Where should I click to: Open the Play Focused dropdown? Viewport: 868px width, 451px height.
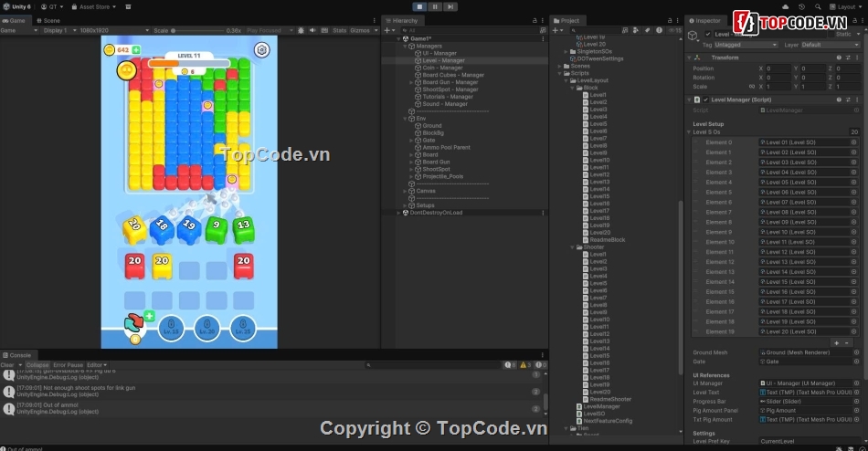point(269,30)
